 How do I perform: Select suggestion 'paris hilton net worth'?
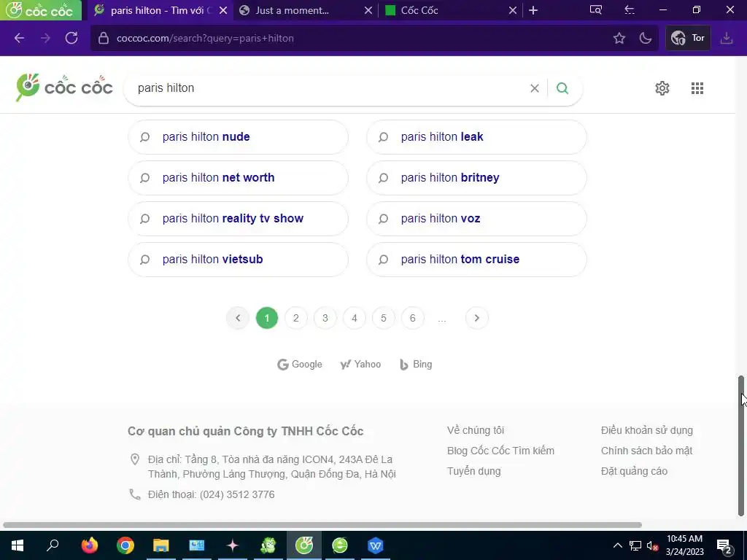tap(239, 178)
